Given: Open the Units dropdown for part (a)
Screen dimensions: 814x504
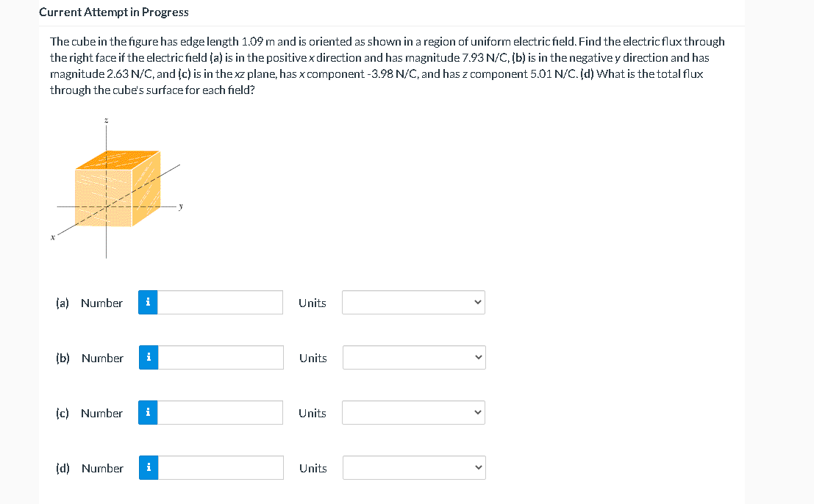Looking at the screenshot, I should (413, 302).
